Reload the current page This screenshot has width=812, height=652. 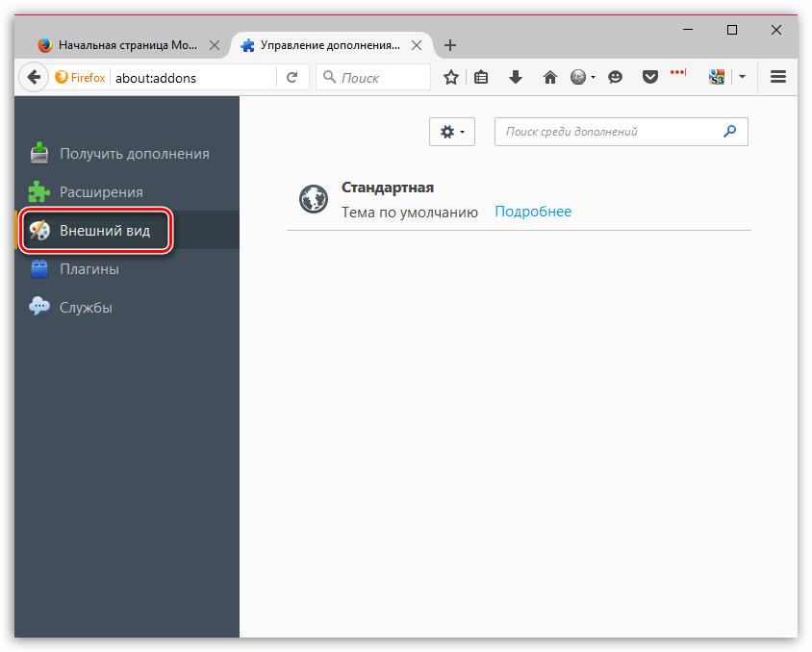[x=292, y=78]
